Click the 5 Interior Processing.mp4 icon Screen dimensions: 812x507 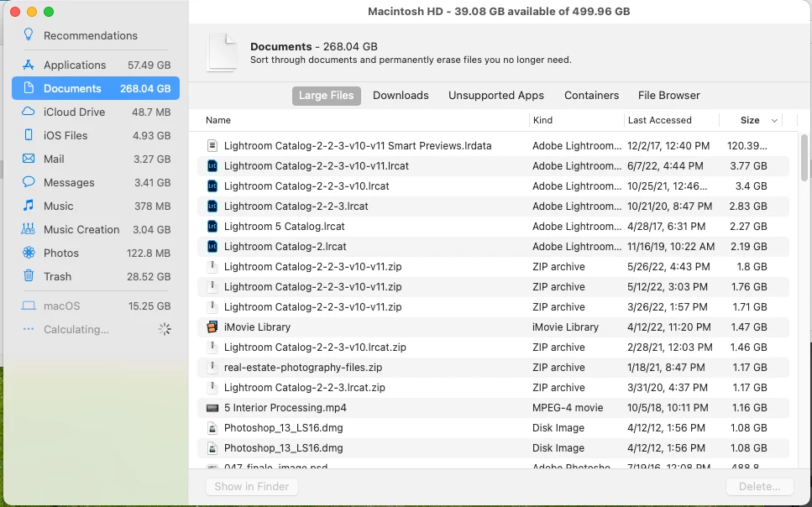212,408
